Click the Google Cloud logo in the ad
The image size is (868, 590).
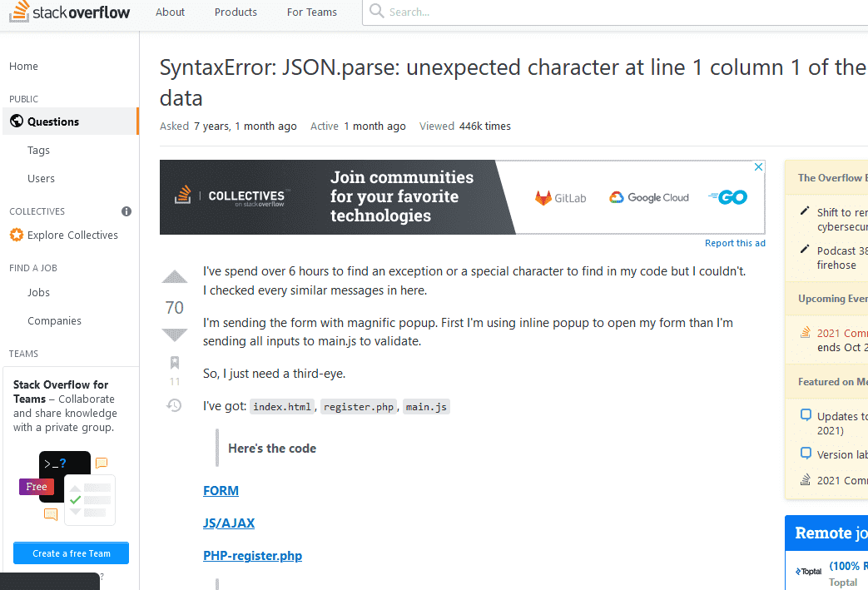tap(649, 198)
